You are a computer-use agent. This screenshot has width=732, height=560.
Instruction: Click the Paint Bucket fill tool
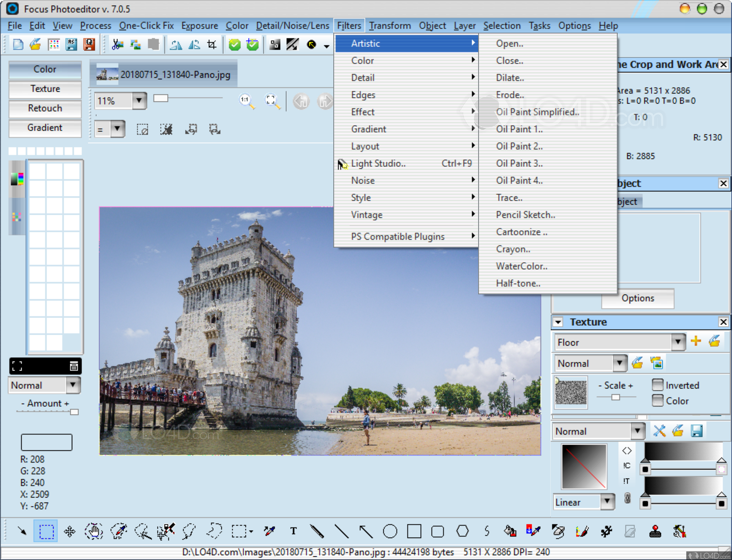coord(510,531)
